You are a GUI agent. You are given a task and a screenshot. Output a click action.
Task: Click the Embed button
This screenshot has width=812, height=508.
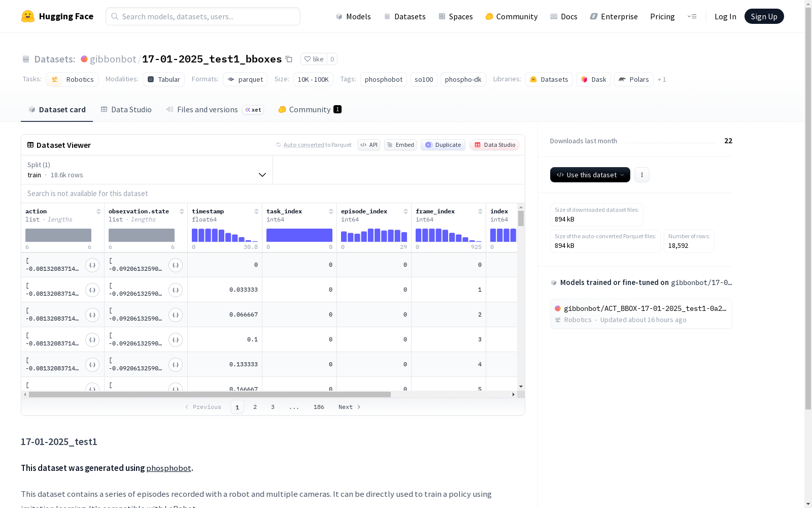point(400,145)
